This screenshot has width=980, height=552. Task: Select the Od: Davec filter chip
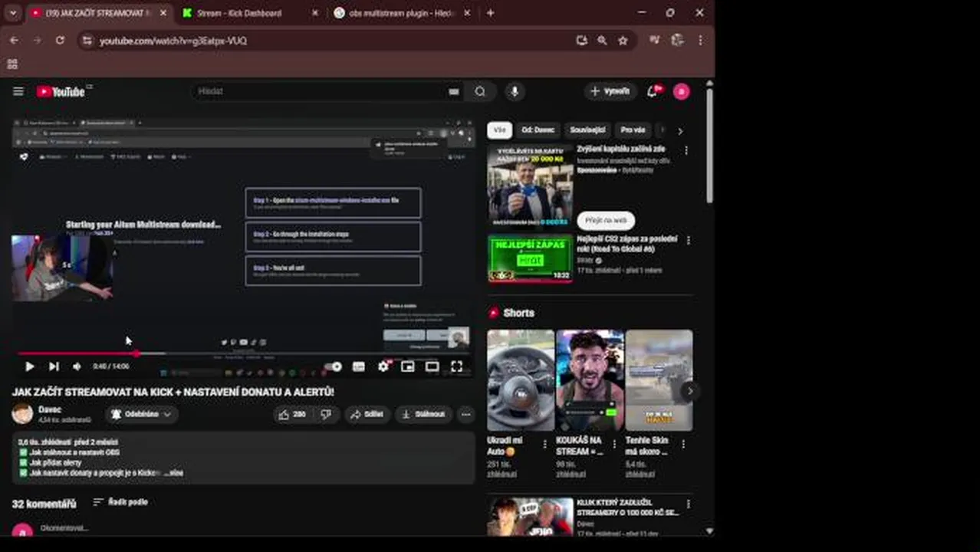click(x=538, y=130)
